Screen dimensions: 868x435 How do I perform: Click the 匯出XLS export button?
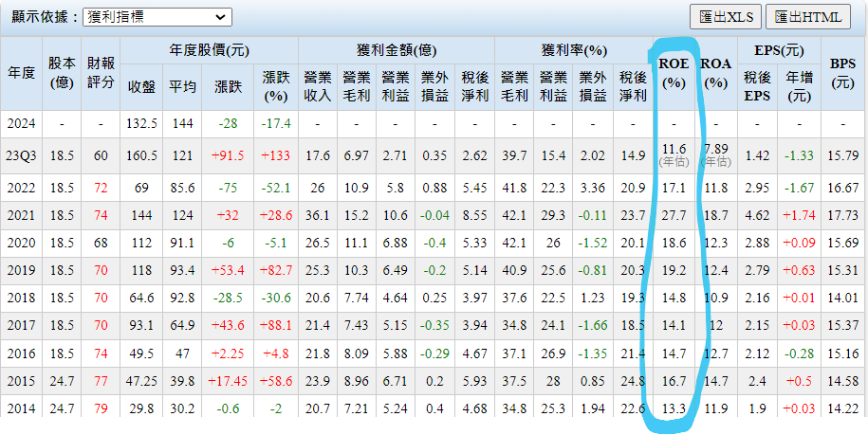tap(726, 17)
